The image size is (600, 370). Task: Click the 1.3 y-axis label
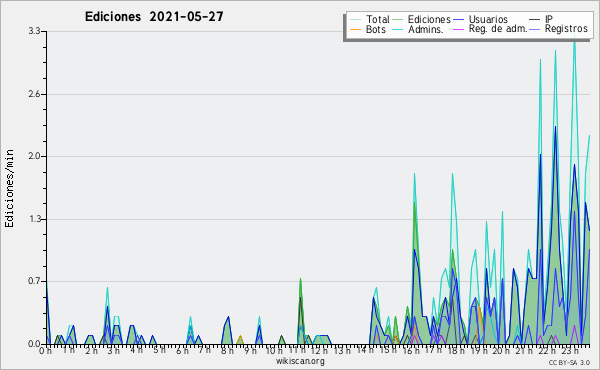(34, 219)
